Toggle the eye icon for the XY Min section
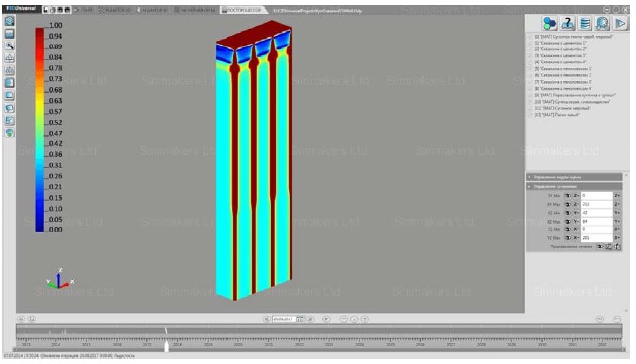 (x=568, y=196)
